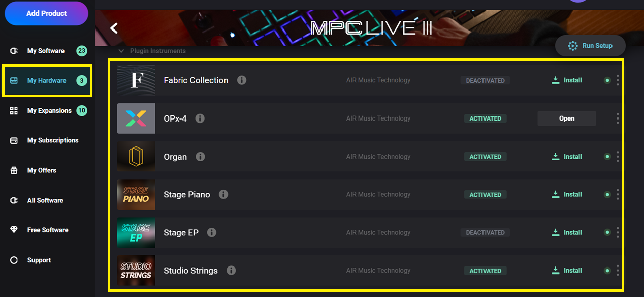Screen dimensions: 644x297
Task: Toggle status dot for Studio Strings
Action: point(607,271)
